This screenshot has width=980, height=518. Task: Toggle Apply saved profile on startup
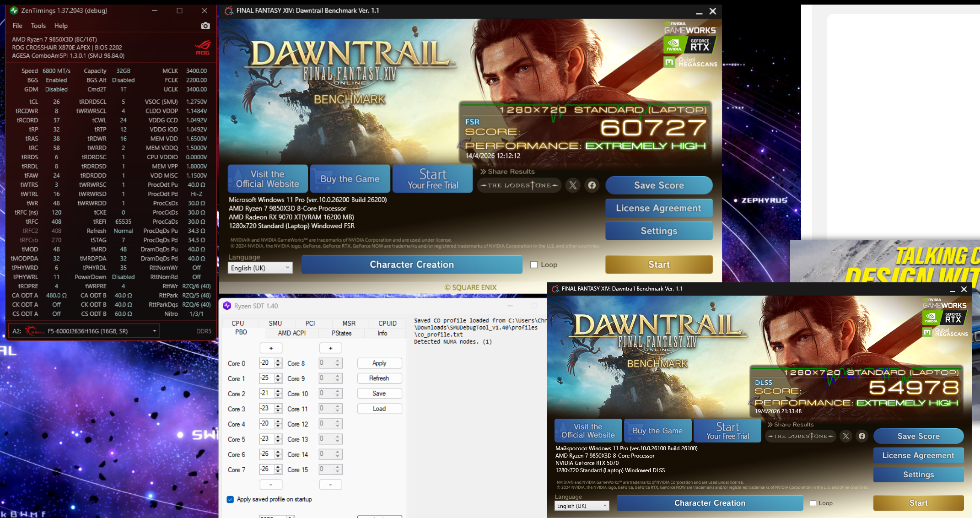tap(230, 499)
